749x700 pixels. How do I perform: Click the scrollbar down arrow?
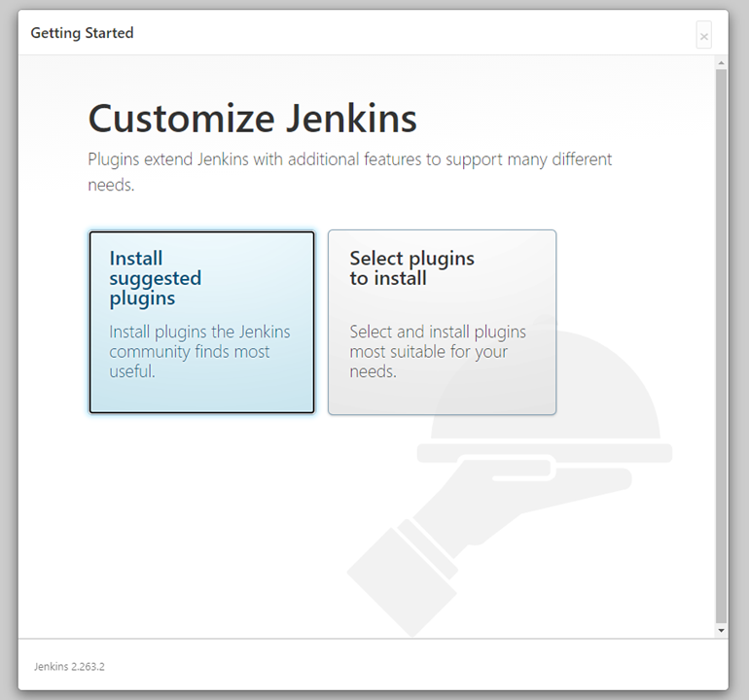pyautogui.click(x=722, y=630)
